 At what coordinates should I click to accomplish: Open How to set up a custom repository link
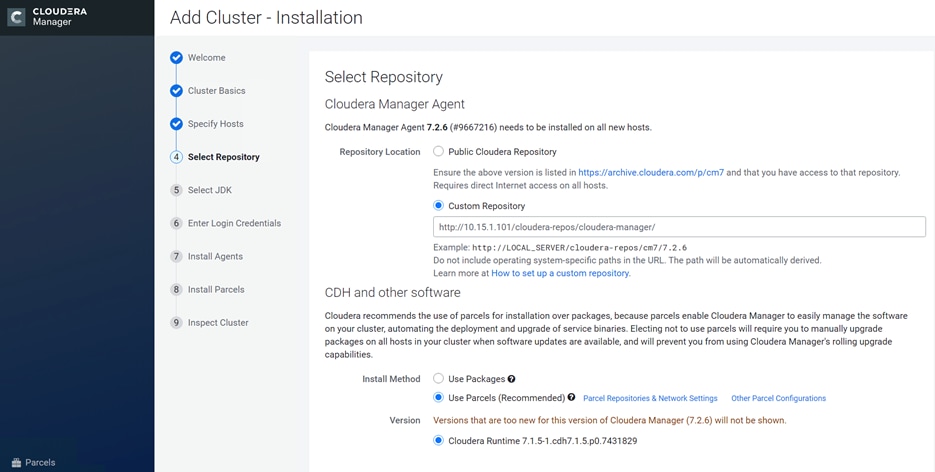[x=560, y=273]
